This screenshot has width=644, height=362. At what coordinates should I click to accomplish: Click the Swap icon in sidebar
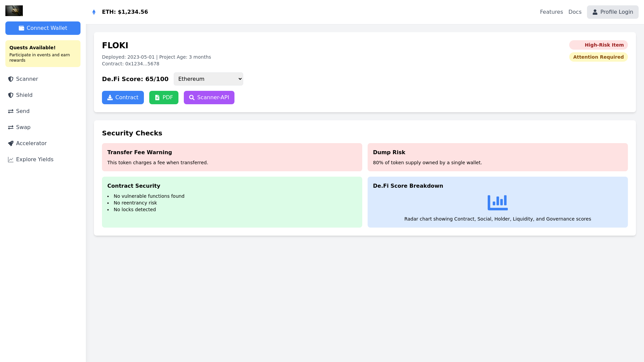point(10,127)
